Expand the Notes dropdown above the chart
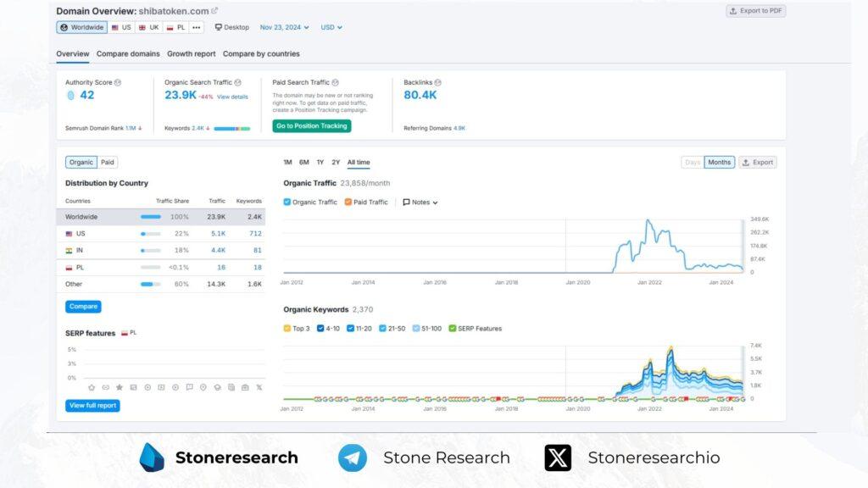 pos(420,202)
